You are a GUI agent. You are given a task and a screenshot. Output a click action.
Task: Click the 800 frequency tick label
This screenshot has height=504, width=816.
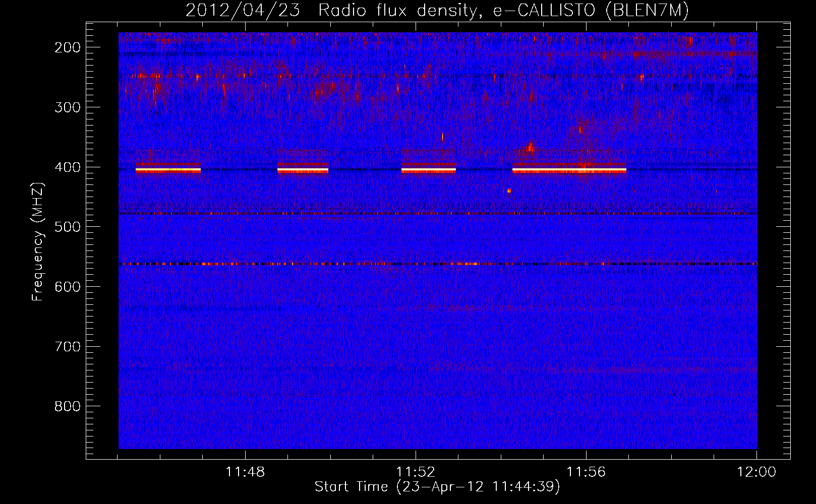tap(67, 406)
